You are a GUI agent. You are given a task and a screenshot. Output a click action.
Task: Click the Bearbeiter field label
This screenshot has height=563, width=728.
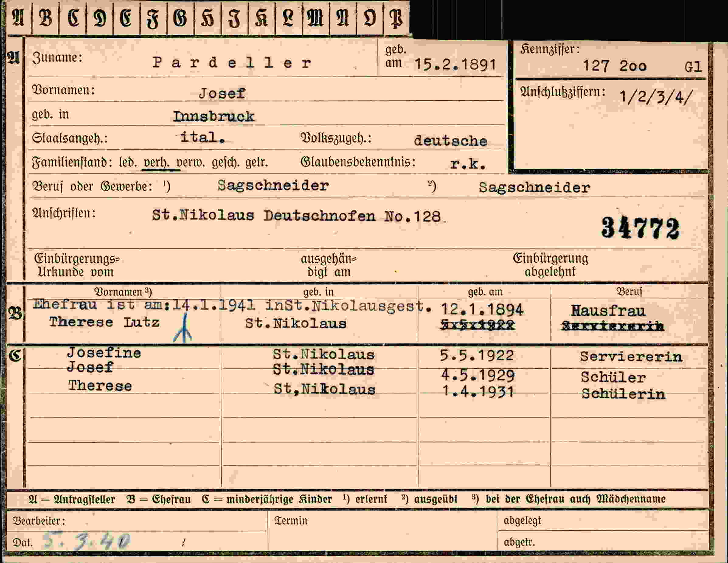(39, 521)
